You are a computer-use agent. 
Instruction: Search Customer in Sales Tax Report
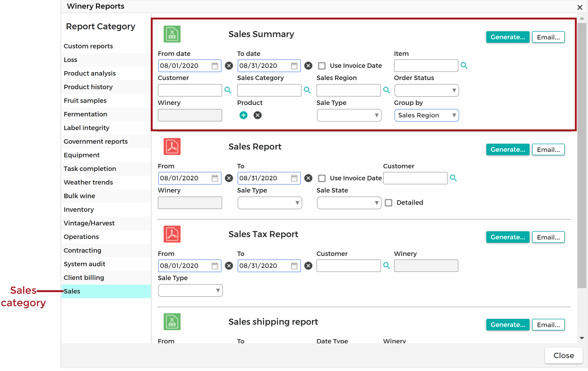click(387, 266)
